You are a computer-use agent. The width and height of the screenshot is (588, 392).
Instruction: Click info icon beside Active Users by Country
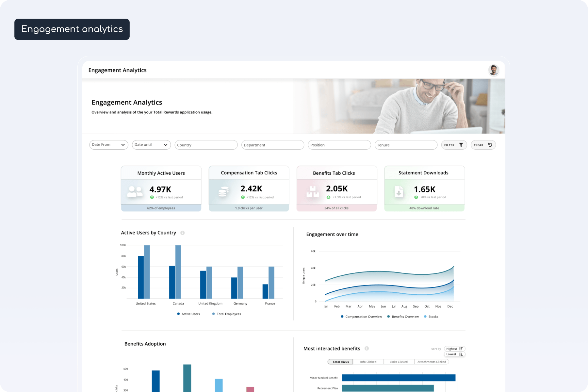183,233
